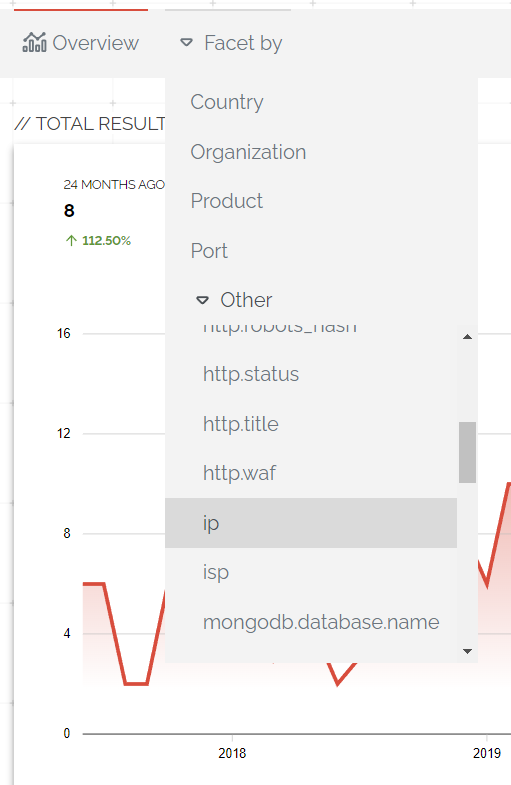Image resolution: width=511 pixels, height=785 pixels.
Task: Open the Overview tab
Action: 81,43
